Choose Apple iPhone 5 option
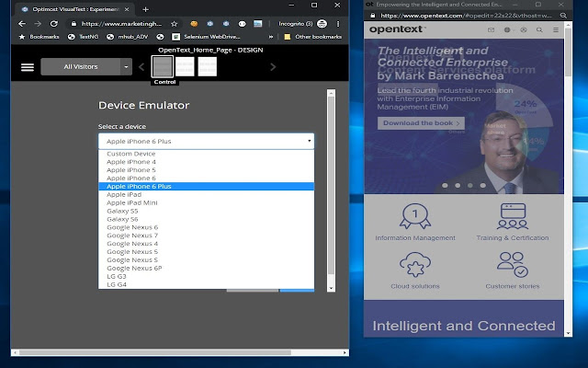Screen dimensions: 588x368 click(206, 170)
